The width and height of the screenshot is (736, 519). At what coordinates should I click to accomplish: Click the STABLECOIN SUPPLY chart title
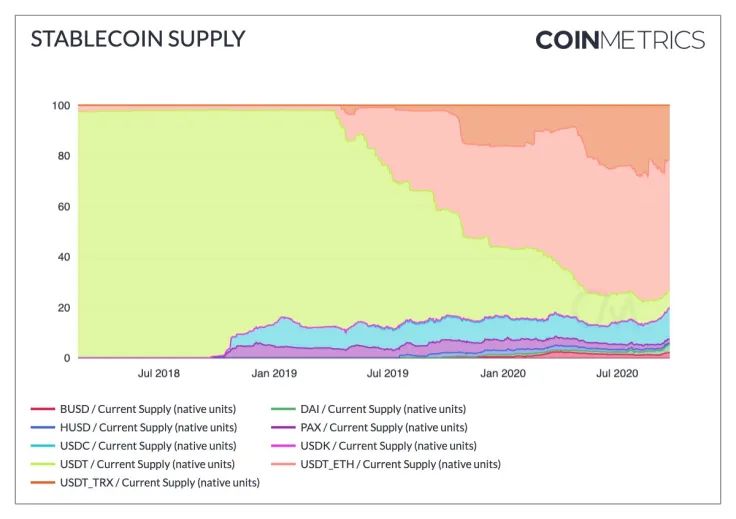(x=138, y=39)
